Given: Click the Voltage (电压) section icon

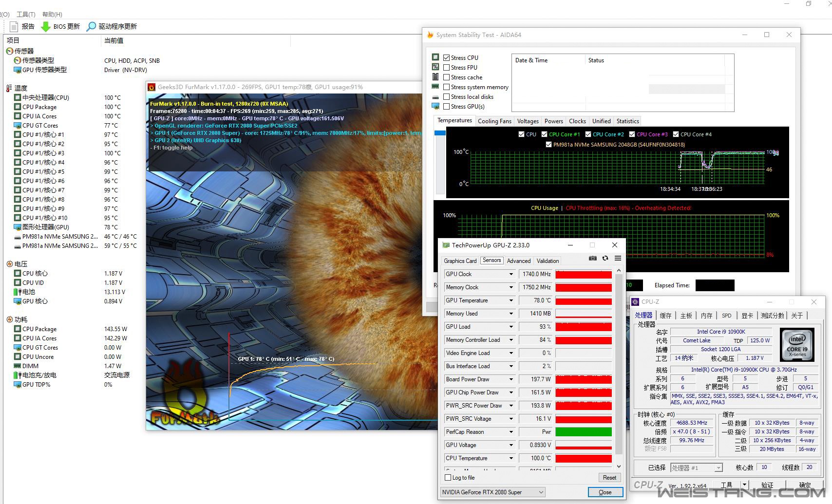Looking at the screenshot, I should coord(10,264).
